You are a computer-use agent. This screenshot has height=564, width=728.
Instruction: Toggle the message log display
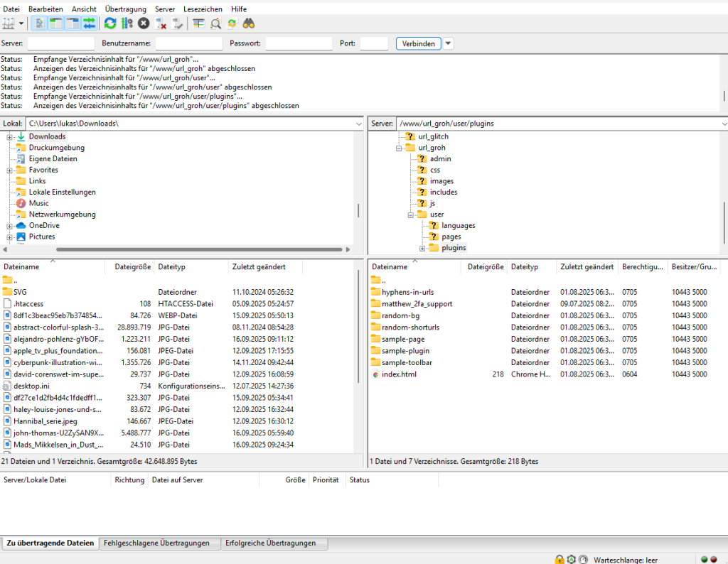coord(39,23)
